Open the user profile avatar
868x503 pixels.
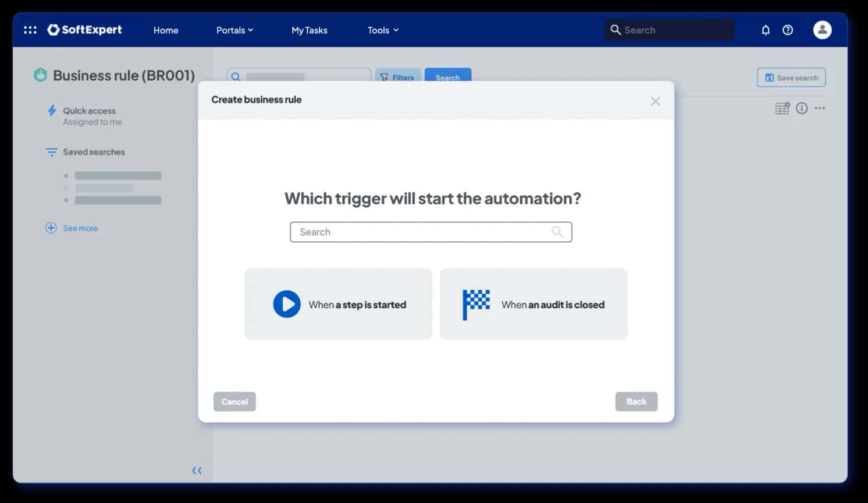(x=822, y=30)
